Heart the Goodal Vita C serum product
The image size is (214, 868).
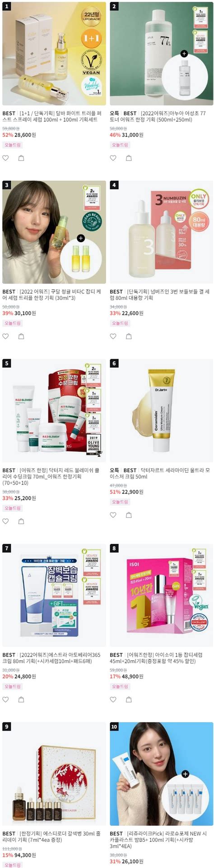[6, 336]
